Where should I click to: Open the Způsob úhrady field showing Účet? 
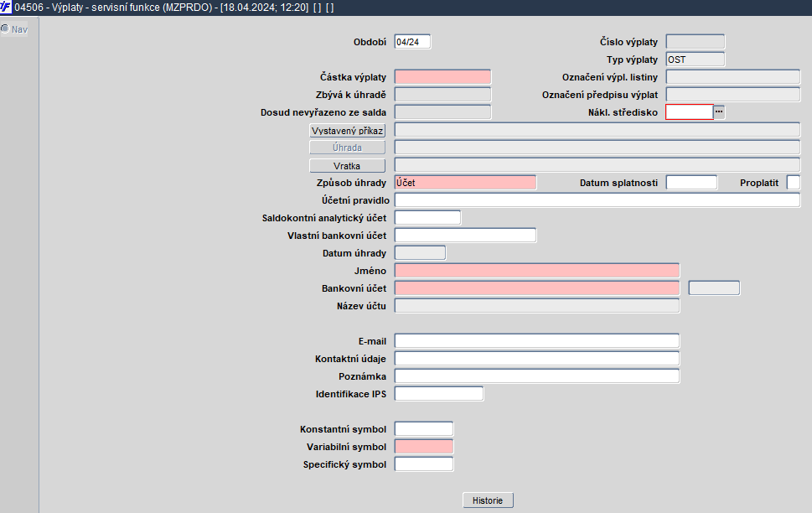(466, 183)
